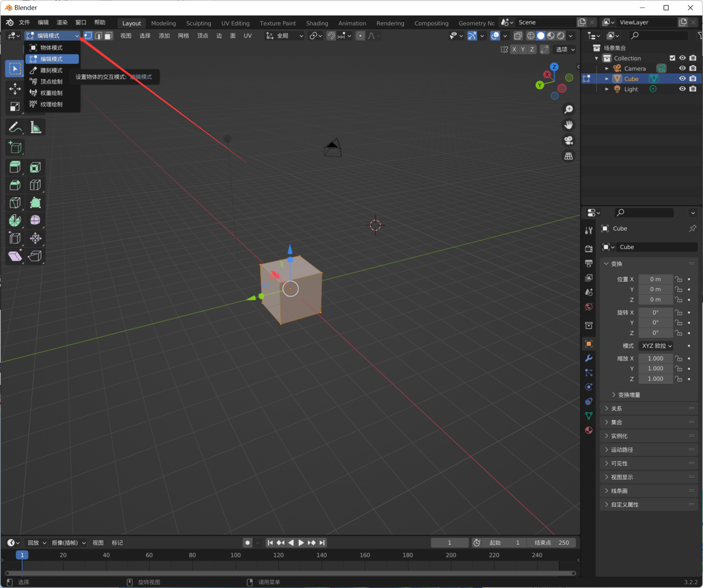703x588 pixels.
Task: Select the Bevel tool
Action: (15, 185)
